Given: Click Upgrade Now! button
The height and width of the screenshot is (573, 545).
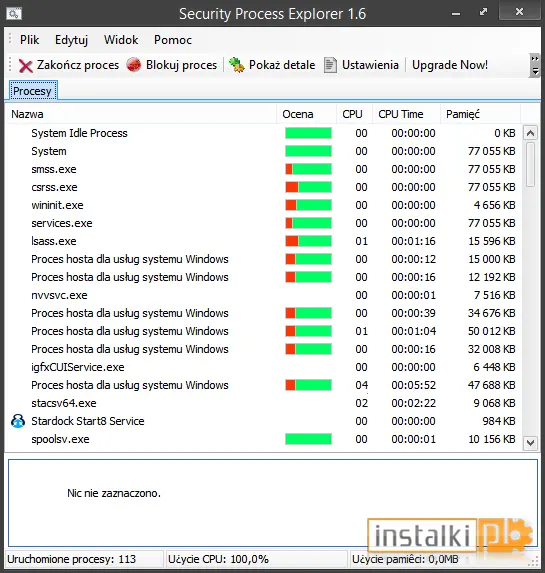Looking at the screenshot, I should pyautogui.click(x=450, y=65).
